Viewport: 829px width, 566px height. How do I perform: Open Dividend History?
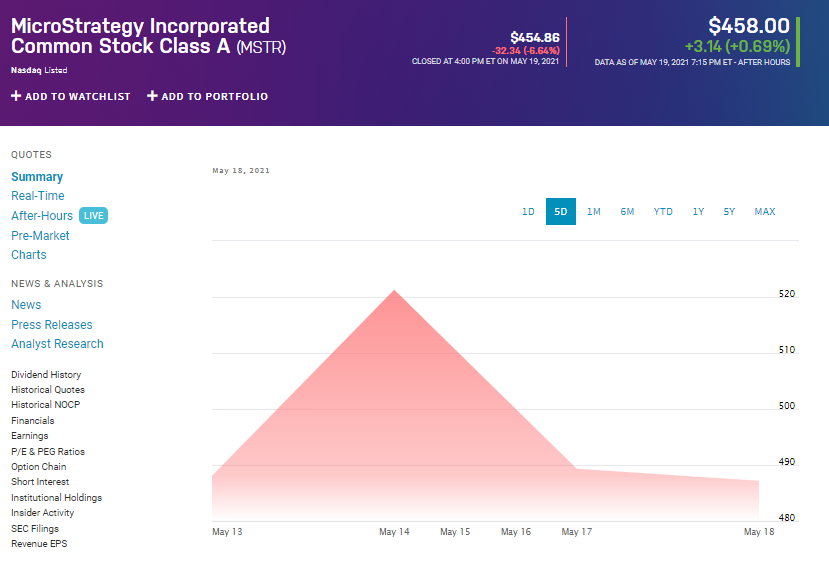(x=46, y=375)
